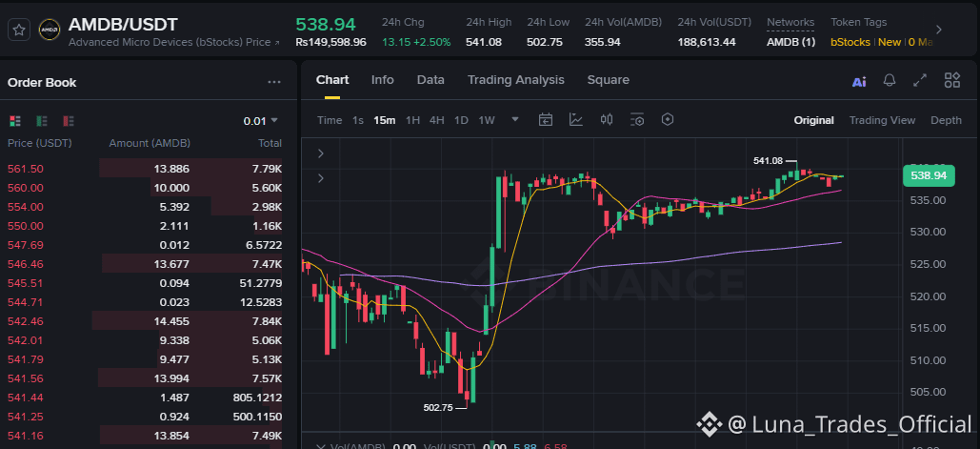This screenshot has height=449, width=980.
Task: Open the Order Book three-dots menu
Action: [x=273, y=83]
